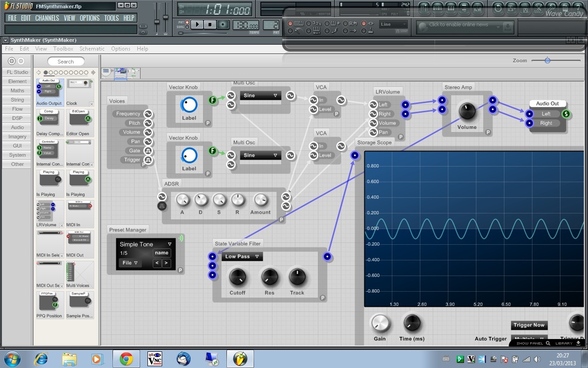Go to next toolbox page arrow
The width and height of the screenshot is (588, 368).
[x=93, y=73]
